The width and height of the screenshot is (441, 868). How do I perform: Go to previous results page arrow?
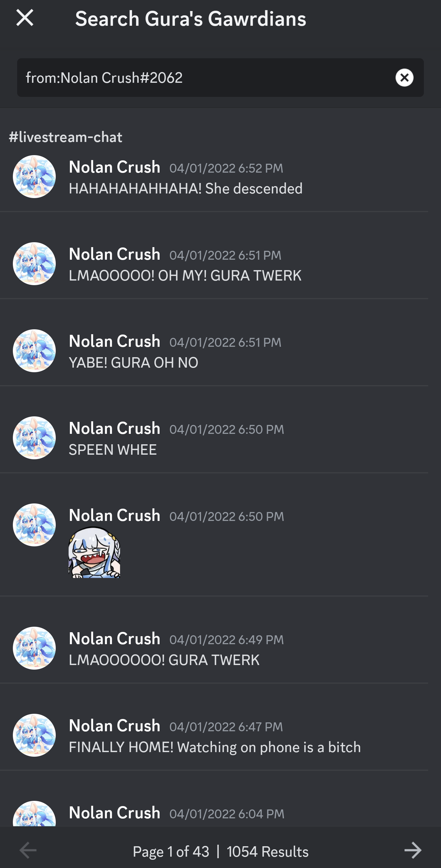tap(28, 850)
